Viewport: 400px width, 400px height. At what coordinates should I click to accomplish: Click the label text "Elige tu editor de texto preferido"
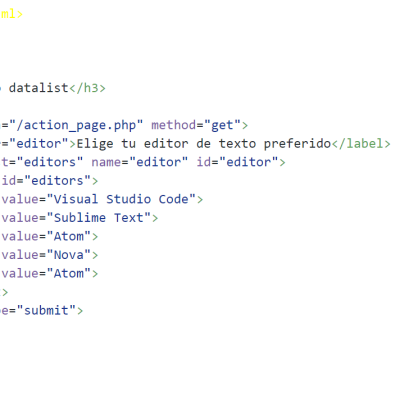[x=204, y=144]
